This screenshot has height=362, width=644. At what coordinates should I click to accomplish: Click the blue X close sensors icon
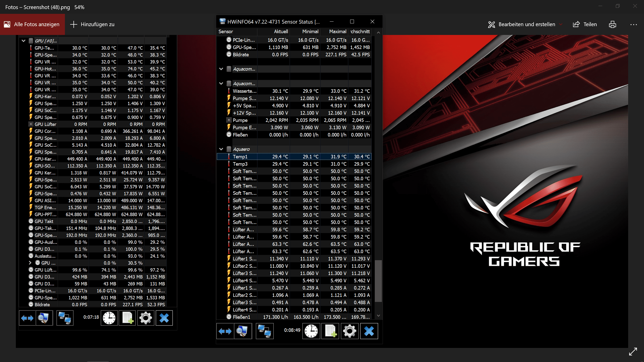pyautogui.click(x=369, y=331)
